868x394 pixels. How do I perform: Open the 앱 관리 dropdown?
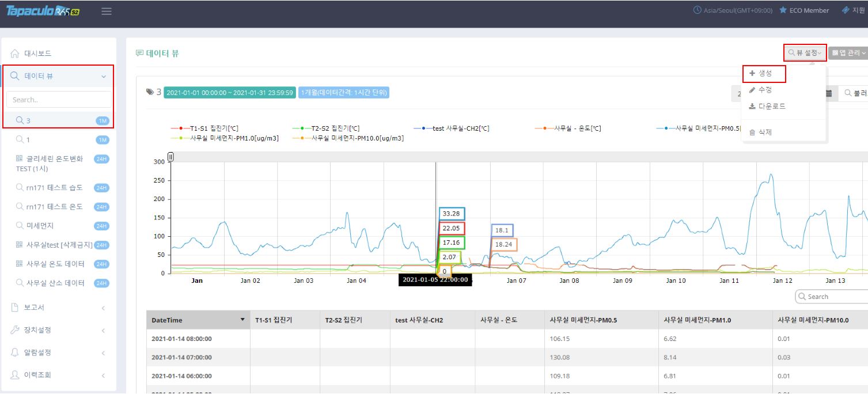[849, 53]
